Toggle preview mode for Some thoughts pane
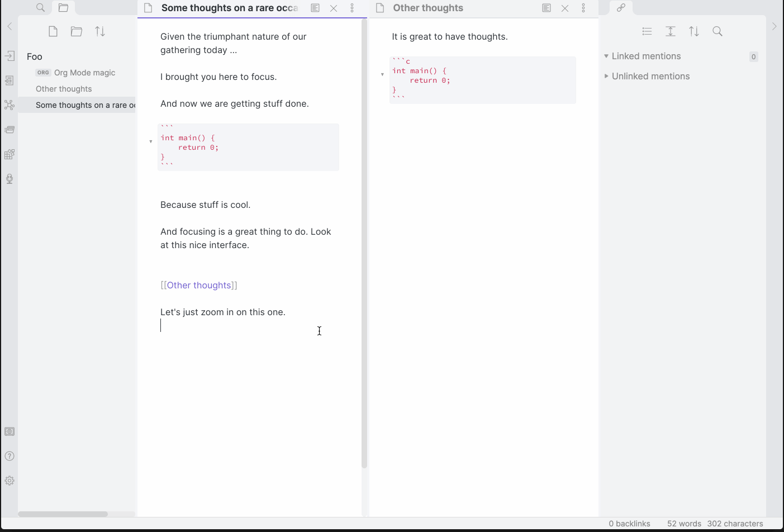The image size is (784, 532). [315, 8]
